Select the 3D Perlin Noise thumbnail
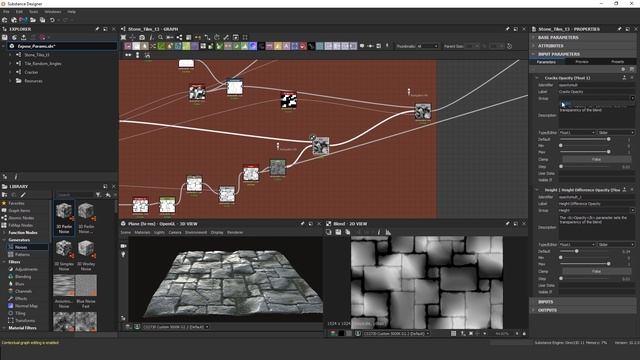The image size is (640, 360). [x=64, y=218]
